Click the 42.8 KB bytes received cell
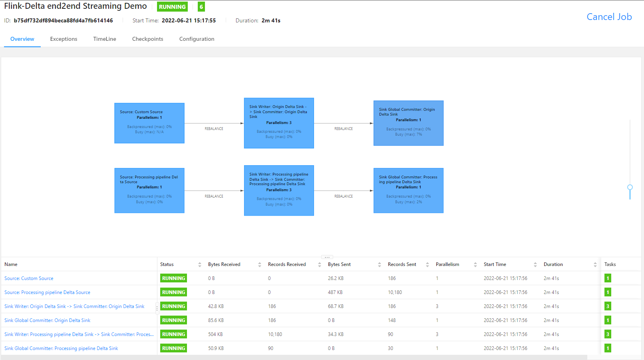Viewport: 644px width, 360px height. click(x=216, y=306)
